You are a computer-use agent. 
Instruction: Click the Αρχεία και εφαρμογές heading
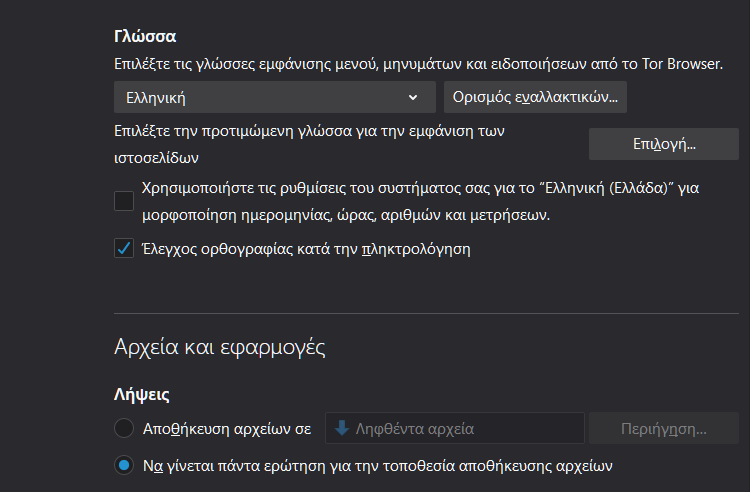tap(220, 347)
